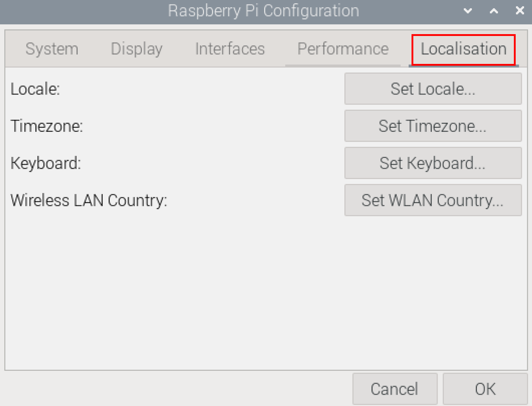Cancel the configuration dialog
The width and height of the screenshot is (532, 406).
tap(394, 389)
